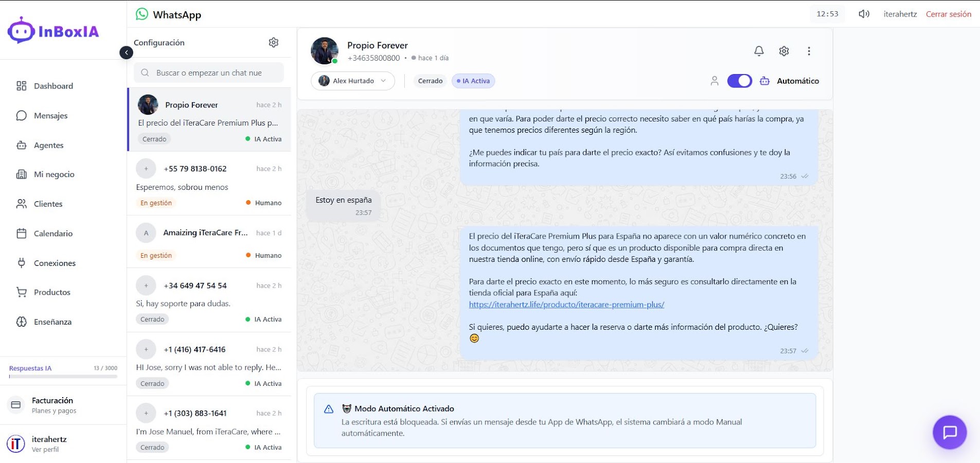This screenshot has width=980, height=463.
Task: Toggle sound using the speaker icon
Action: pyautogui.click(x=864, y=14)
